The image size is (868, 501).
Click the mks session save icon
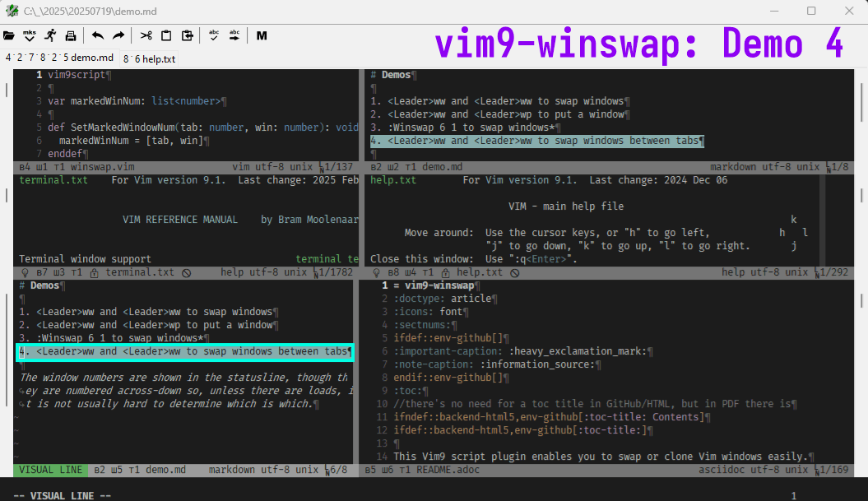pyautogui.click(x=30, y=36)
